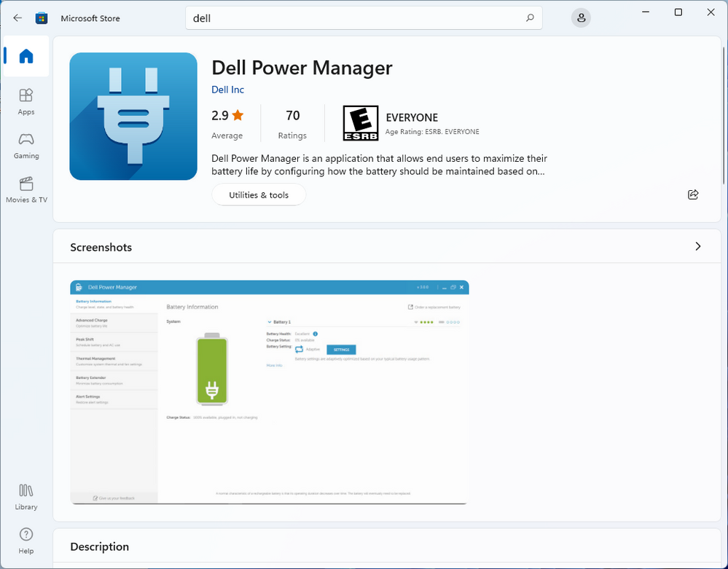Image resolution: width=728 pixels, height=569 pixels.
Task: Click the Description heading
Action: tap(99, 546)
